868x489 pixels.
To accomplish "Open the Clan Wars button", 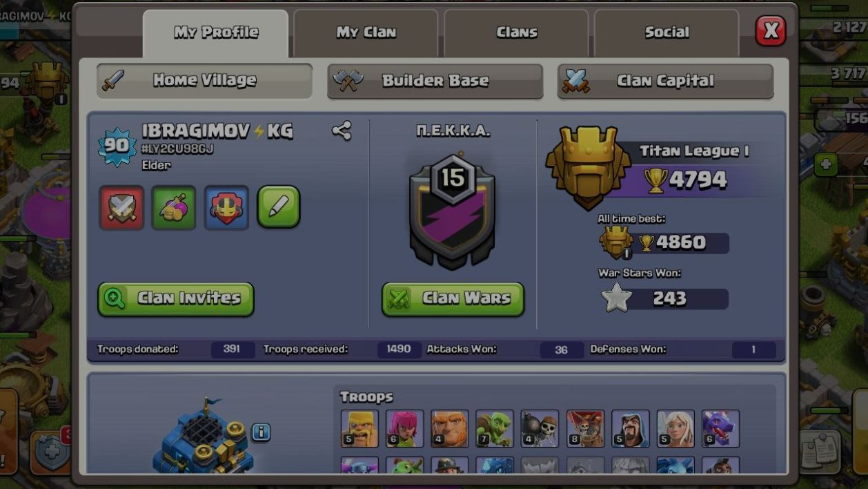I will [x=453, y=299].
